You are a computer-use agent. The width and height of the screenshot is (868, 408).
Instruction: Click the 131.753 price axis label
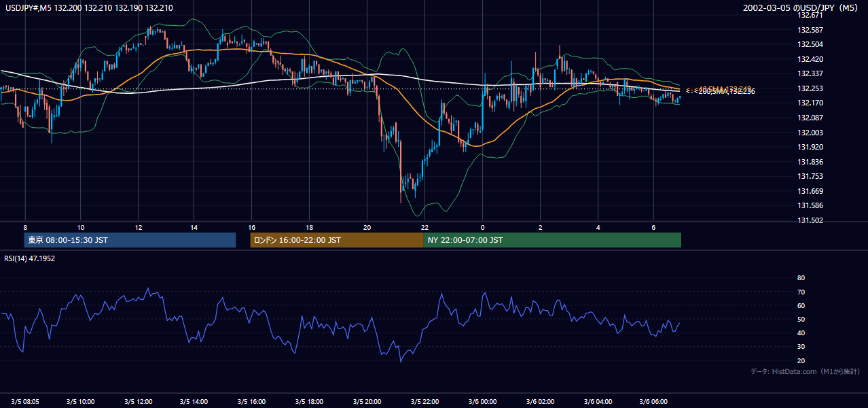810,176
